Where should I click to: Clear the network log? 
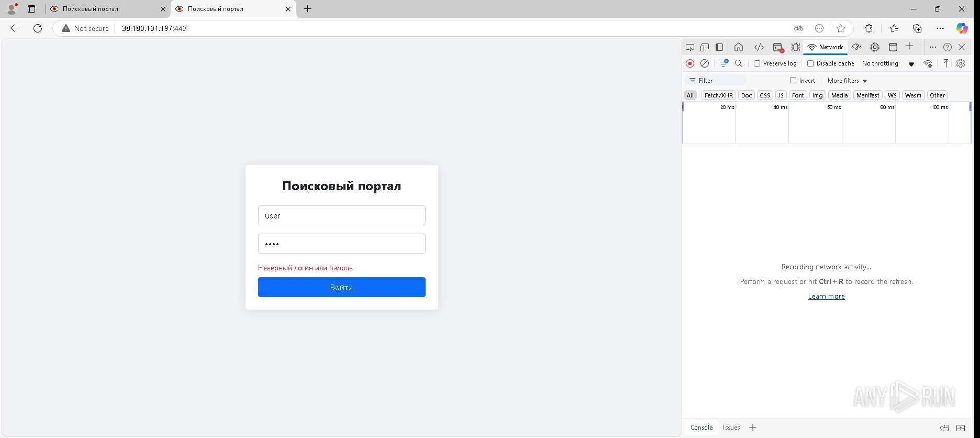tap(705, 63)
